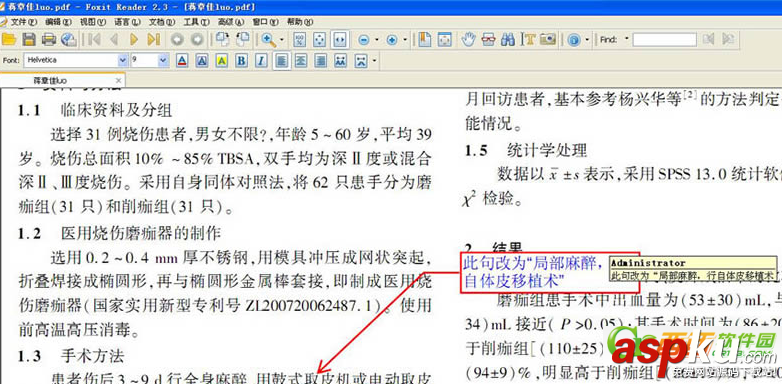The height and width of the screenshot is (384, 782).
Task: Open the 视图 (View) menu
Action: pyautogui.click(x=93, y=22)
